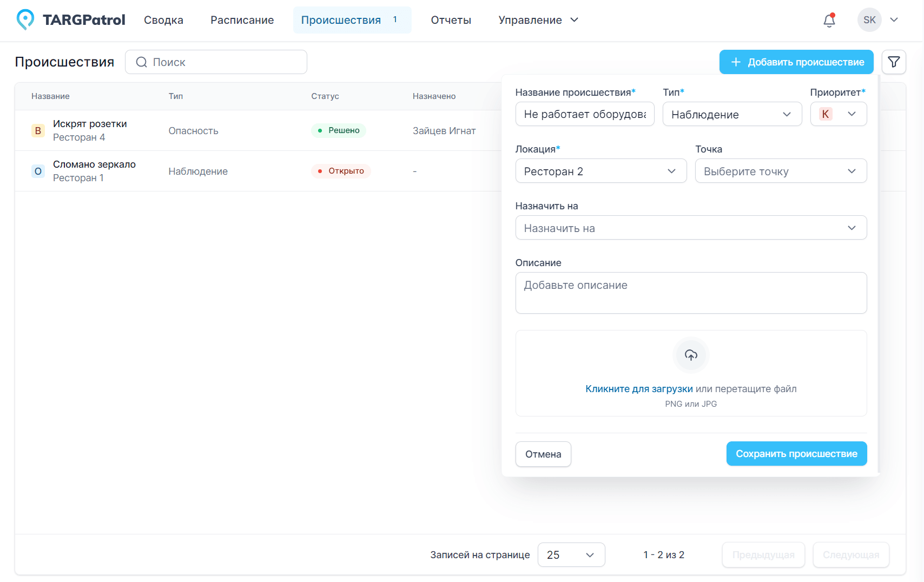
Task: Switch to the Сводка tab
Action: point(163,20)
